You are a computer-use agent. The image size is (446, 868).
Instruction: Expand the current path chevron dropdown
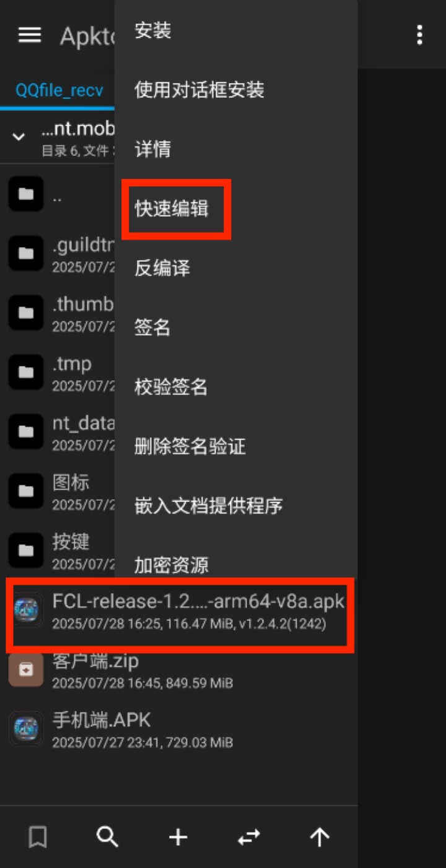coord(19,137)
